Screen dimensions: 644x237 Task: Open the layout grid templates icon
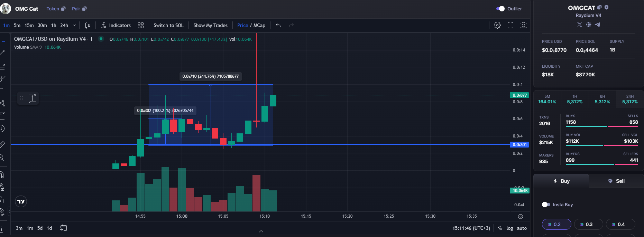click(x=141, y=25)
